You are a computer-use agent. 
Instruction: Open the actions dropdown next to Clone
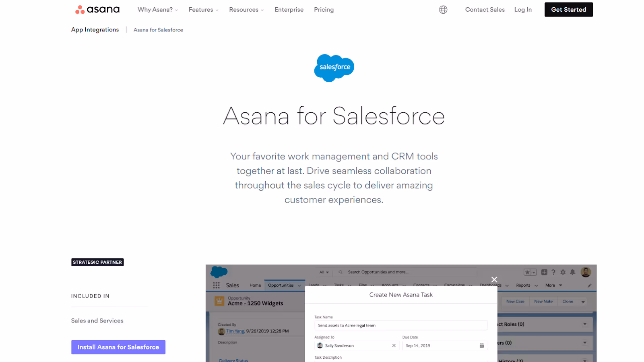[x=583, y=302]
